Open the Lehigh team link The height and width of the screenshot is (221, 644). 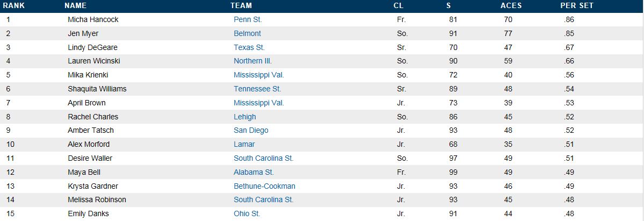(245, 117)
